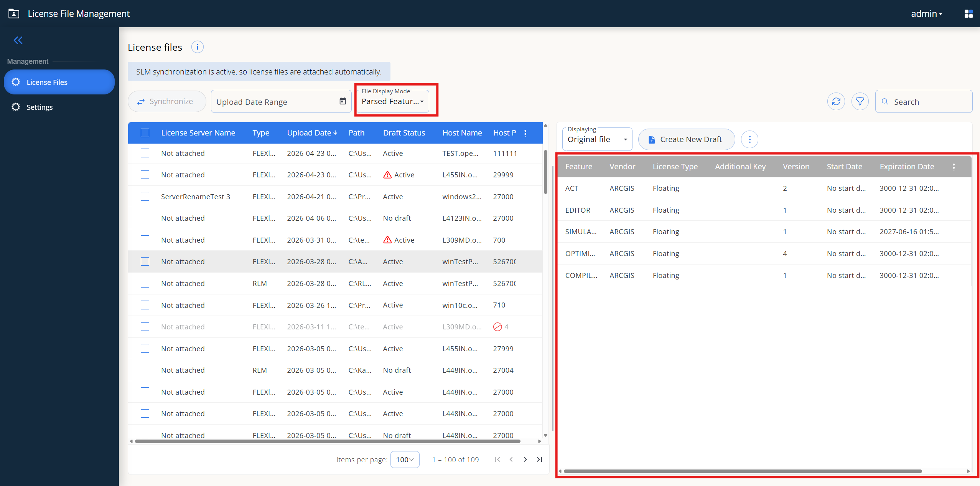Open feature table column options kebab
The width and height of the screenshot is (980, 486).
[954, 167]
